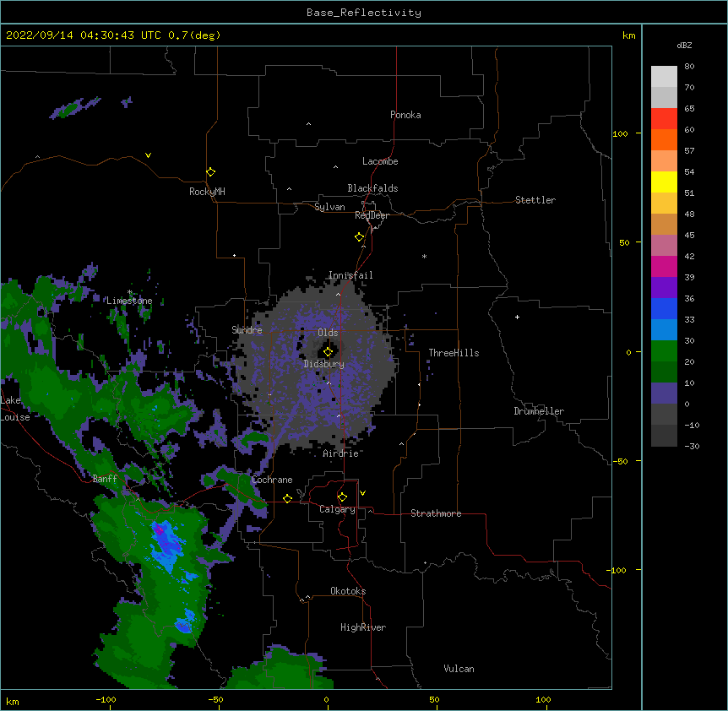This screenshot has width=728, height=711.
Task: Click the Vulcan label
Action: click(x=459, y=669)
